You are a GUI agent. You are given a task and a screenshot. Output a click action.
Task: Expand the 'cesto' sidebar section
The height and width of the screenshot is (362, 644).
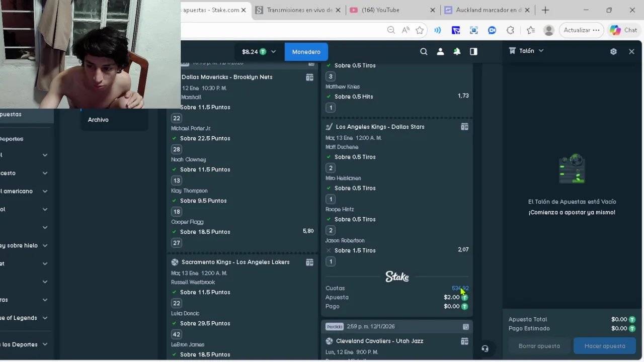pyautogui.click(x=45, y=173)
